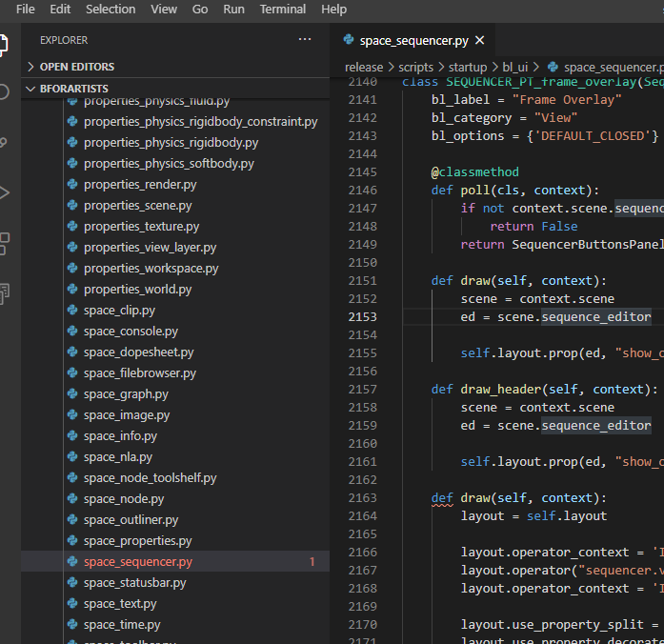Collapse the BFORARTISTS folder section
Screen dimensions: 664x644
pos(30,89)
